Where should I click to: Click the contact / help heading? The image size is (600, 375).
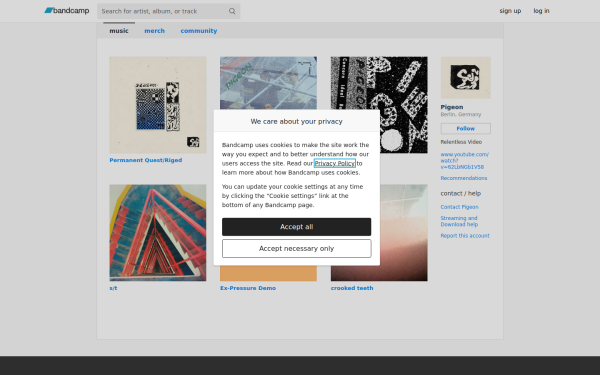click(461, 193)
